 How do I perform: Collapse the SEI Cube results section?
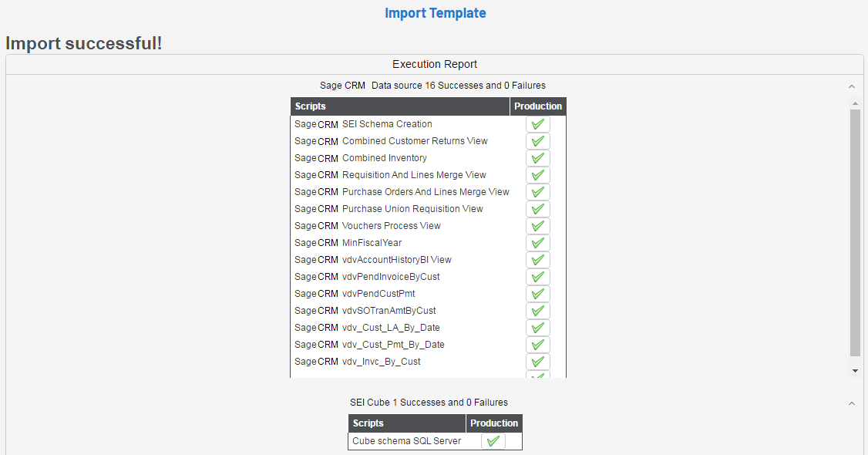tap(851, 403)
